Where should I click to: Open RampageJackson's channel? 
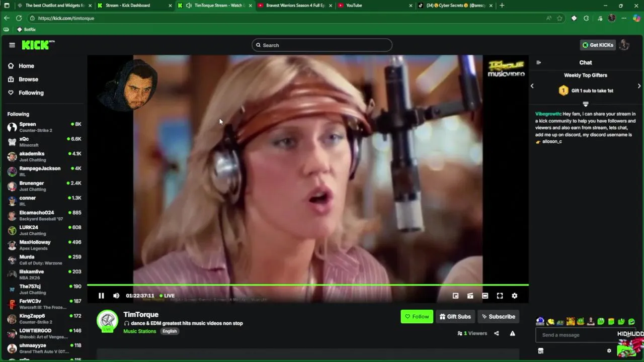[x=44, y=171]
